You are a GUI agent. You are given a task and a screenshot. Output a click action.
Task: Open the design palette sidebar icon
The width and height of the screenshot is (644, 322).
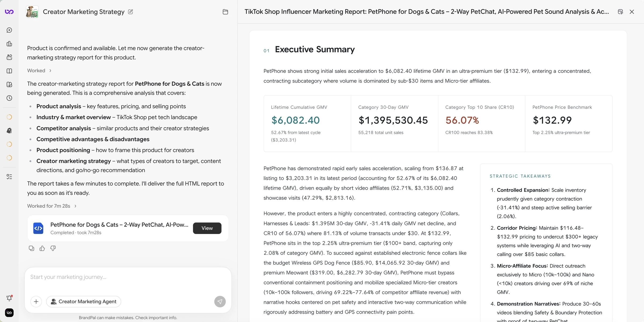point(9,85)
